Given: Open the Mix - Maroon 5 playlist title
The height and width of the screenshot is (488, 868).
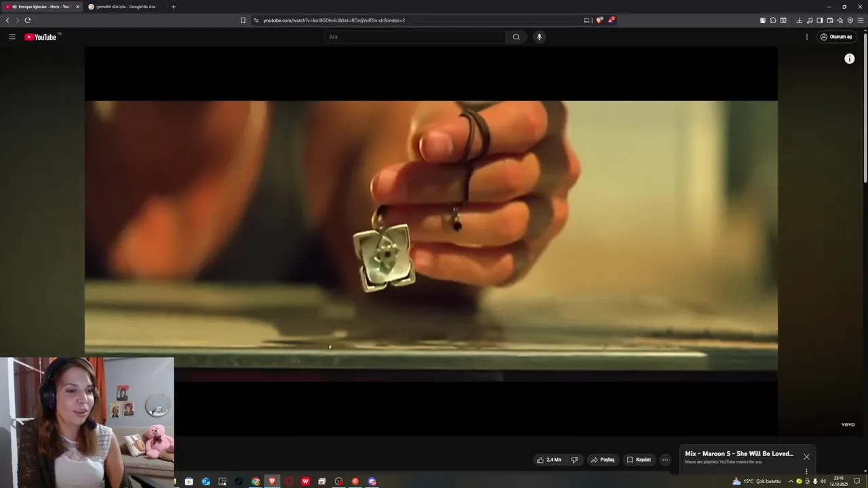Looking at the screenshot, I should pyautogui.click(x=739, y=453).
